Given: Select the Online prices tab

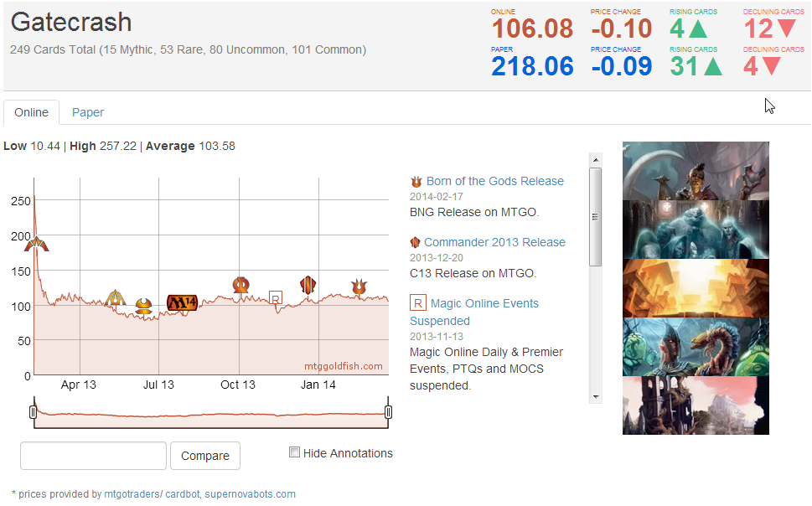Looking at the screenshot, I should 31,112.
